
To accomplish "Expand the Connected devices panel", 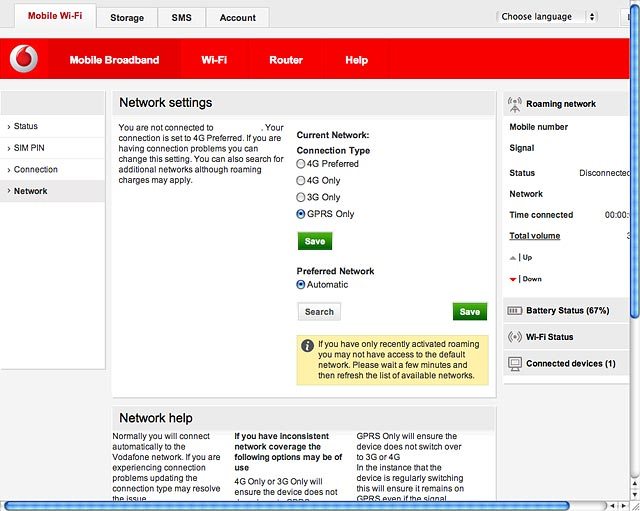I will [566, 364].
